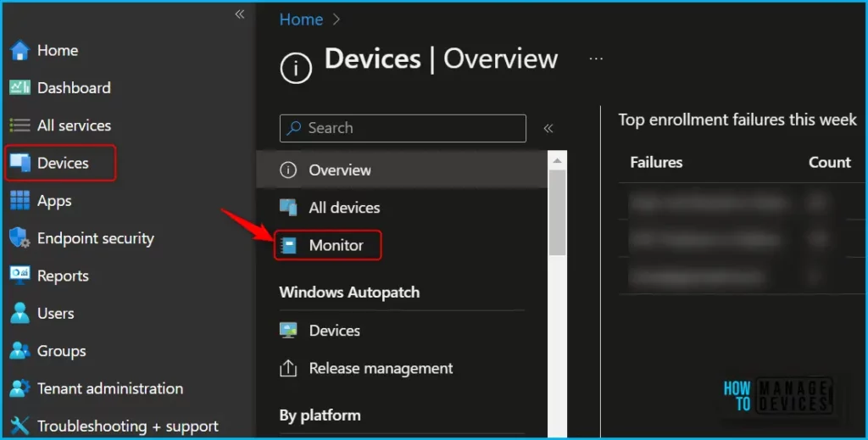Click the Devices icon in left sidebar
This screenshot has width=868, height=440.
pyautogui.click(x=20, y=163)
